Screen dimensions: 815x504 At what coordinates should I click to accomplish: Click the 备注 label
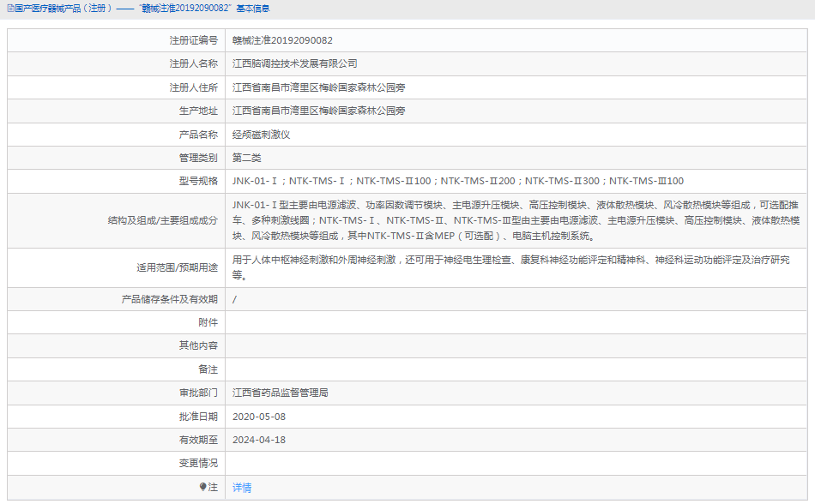208,369
